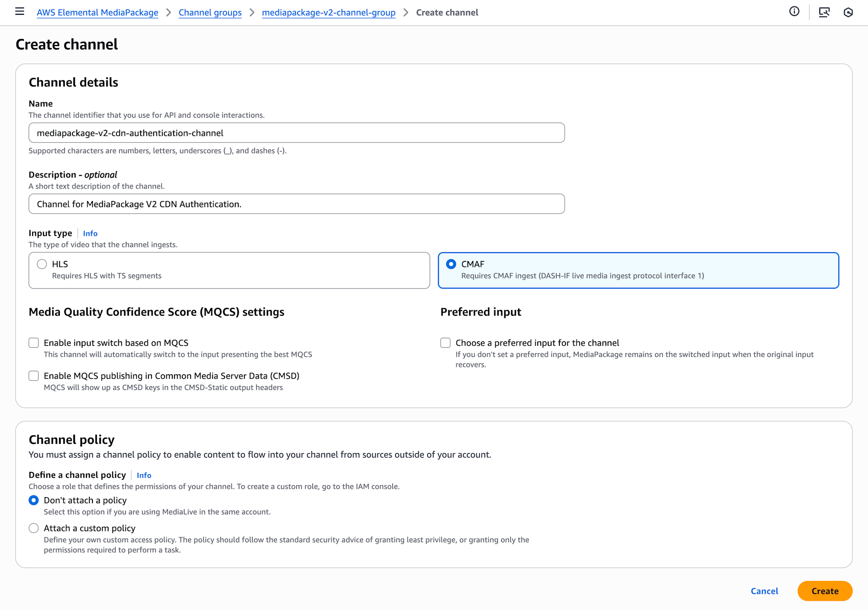Image resolution: width=868 pixels, height=610 pixels.
Task: Select Don't attach a policy
Action: click(34, 501)
